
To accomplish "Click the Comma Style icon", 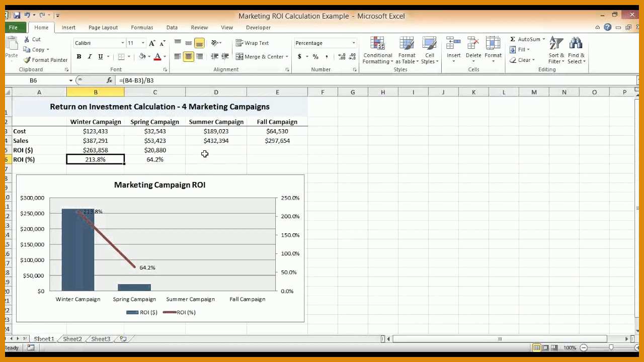I will tap(327, 57).
